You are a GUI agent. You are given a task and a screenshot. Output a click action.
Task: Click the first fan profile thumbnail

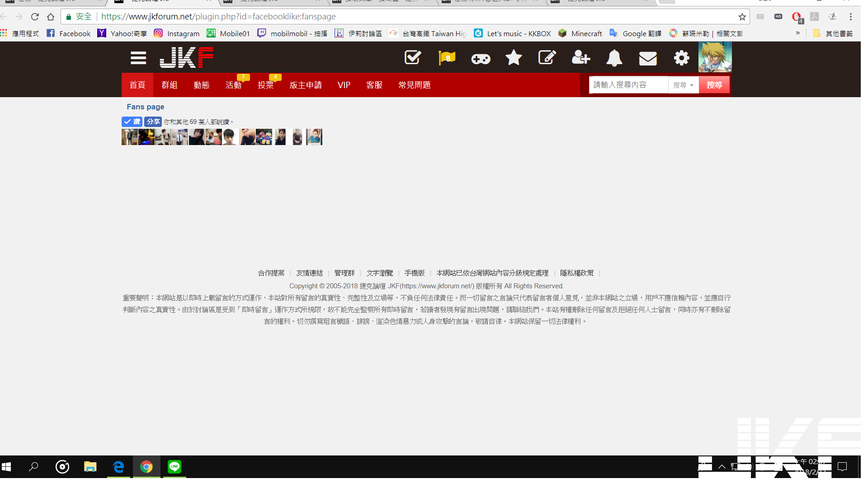click(129, 137)
